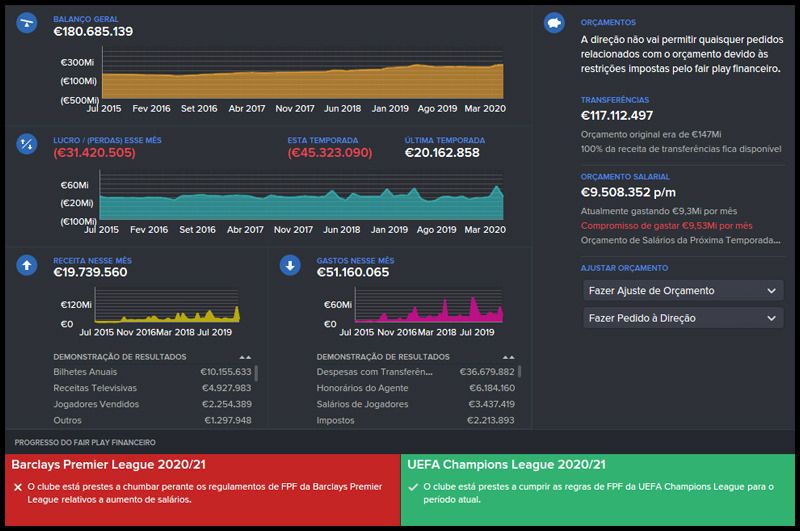Click the Última Temporada label
800x531 pixels.
[x=444, y=140]
